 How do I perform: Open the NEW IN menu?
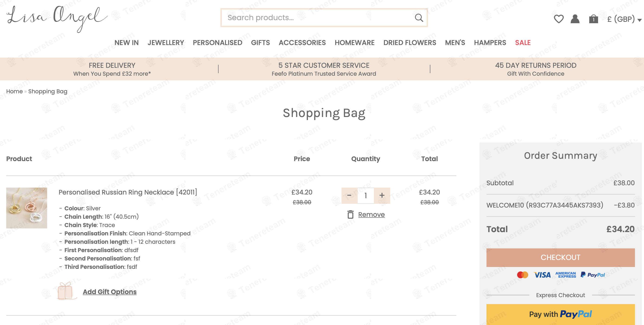pyautogui.click(x=126, y=42)
